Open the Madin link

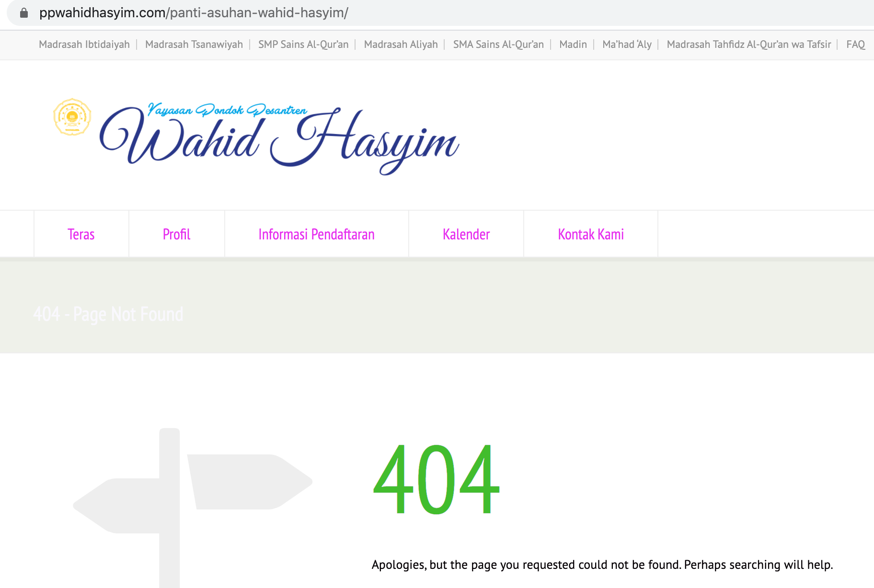point(573,45)
